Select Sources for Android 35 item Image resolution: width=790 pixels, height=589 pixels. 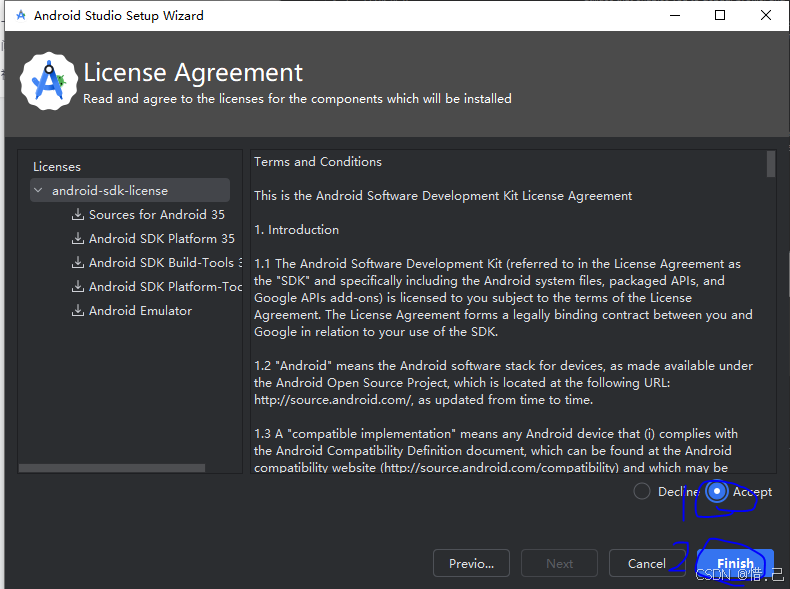(157, 215)
